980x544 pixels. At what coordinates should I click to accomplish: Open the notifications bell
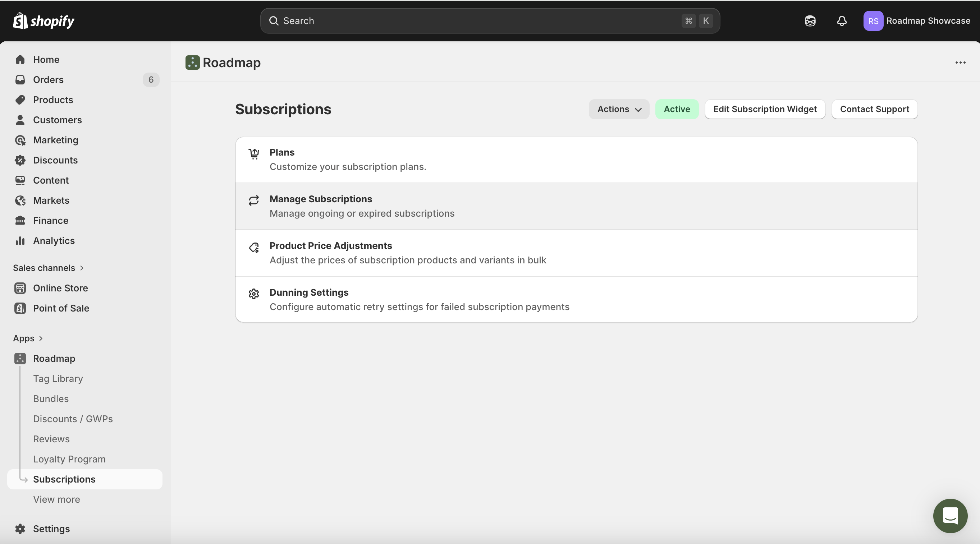point(842,21)
